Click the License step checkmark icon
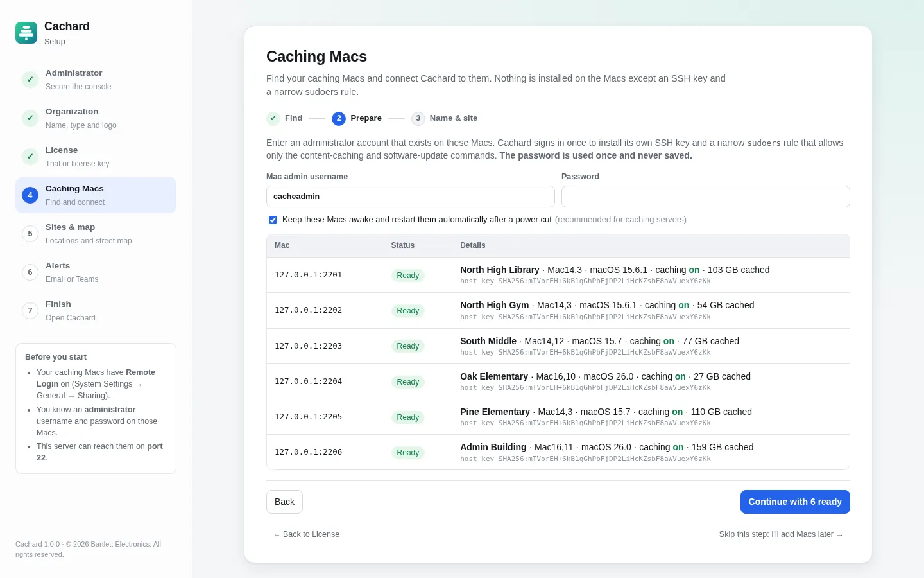 30,157
